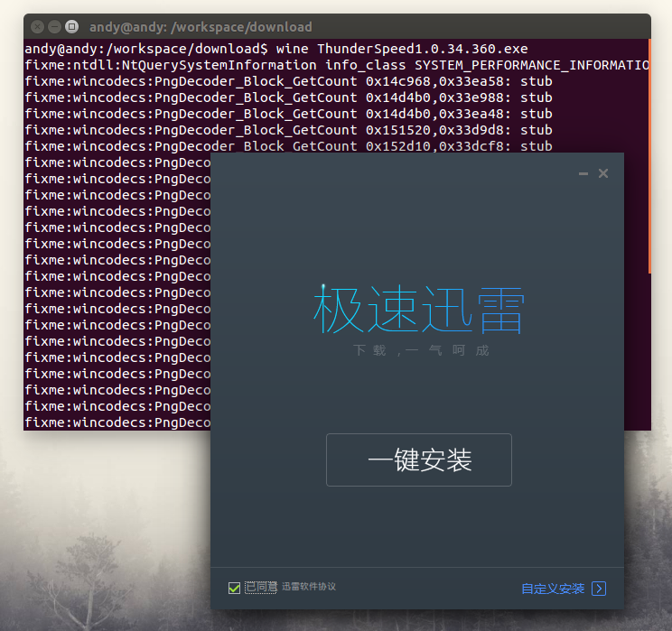Close the Thunder installer window
This screenshot has height=631, width=672.
(603, 173)
